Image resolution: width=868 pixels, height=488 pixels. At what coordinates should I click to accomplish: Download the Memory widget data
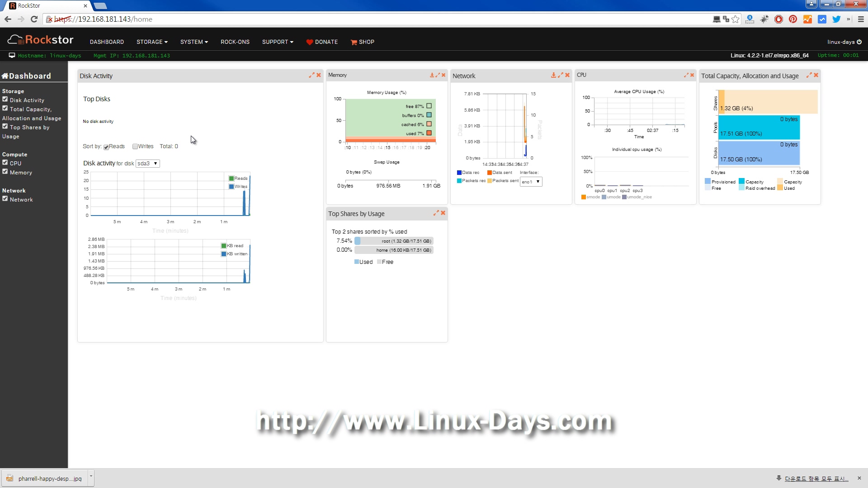tap(432, 75)
